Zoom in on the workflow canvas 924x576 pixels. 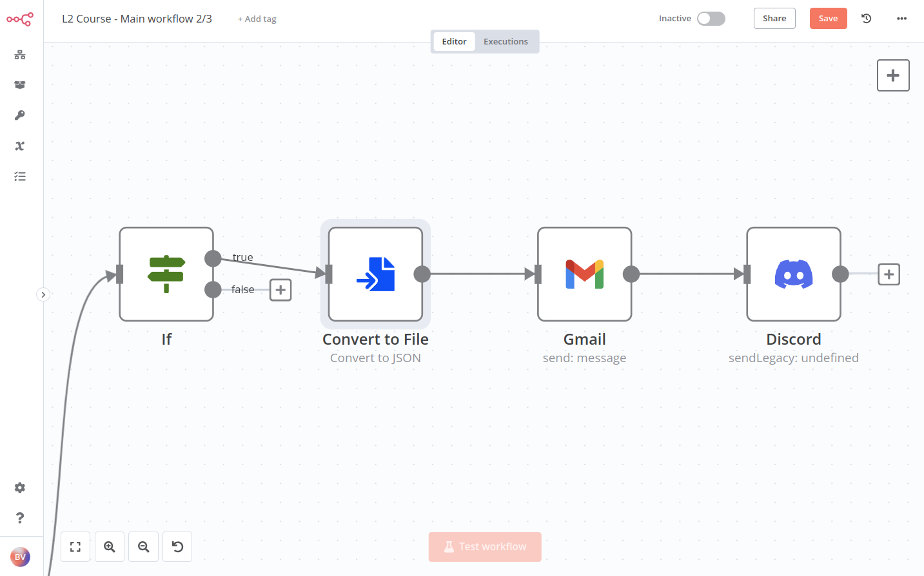pos(109,546)
